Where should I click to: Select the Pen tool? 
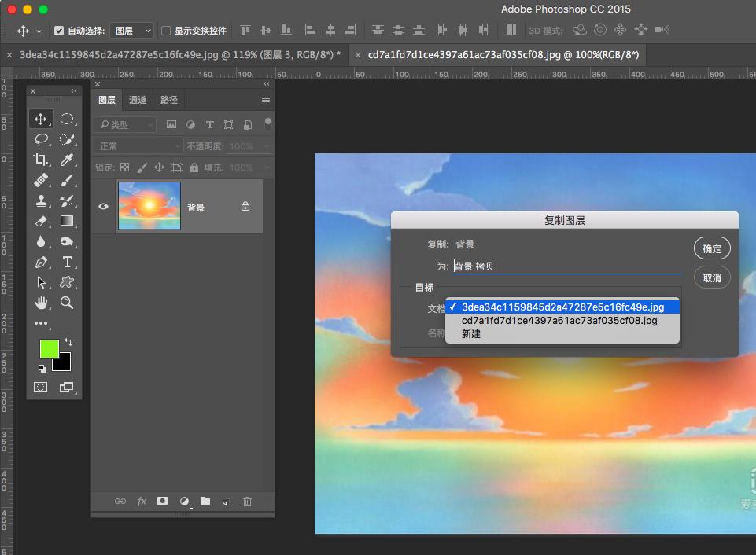41,262
